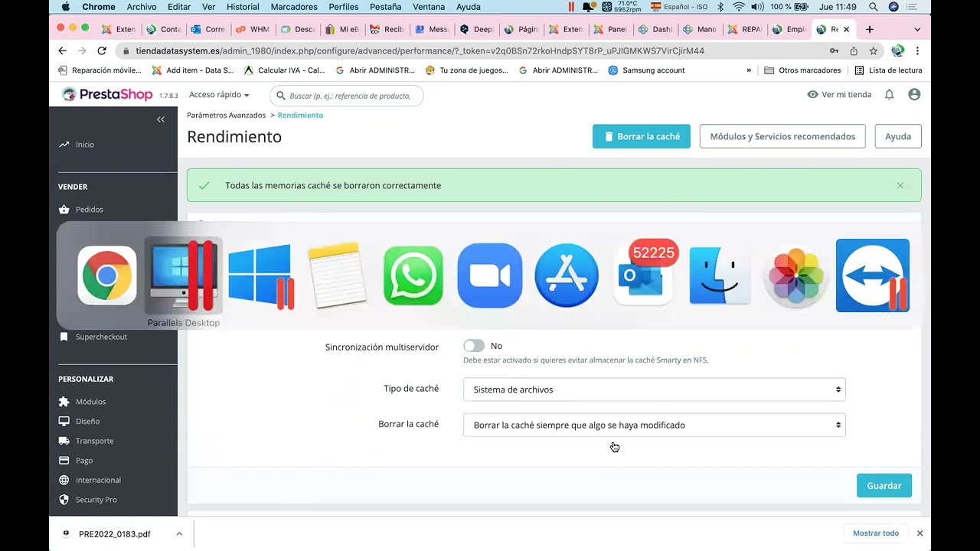
Task: Open the Historial menu
Action: tap(243, 6)
